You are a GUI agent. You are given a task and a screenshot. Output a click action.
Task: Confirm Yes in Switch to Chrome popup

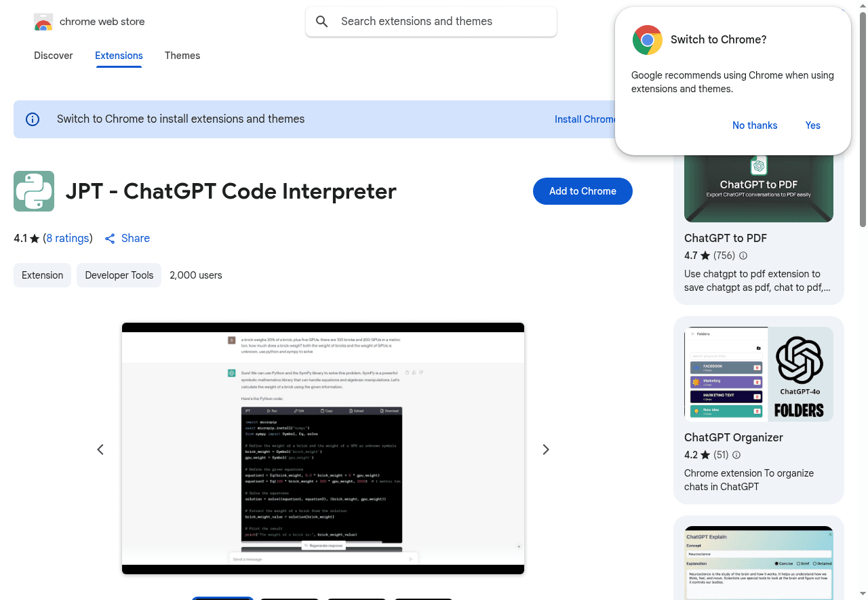click(812, 125)
